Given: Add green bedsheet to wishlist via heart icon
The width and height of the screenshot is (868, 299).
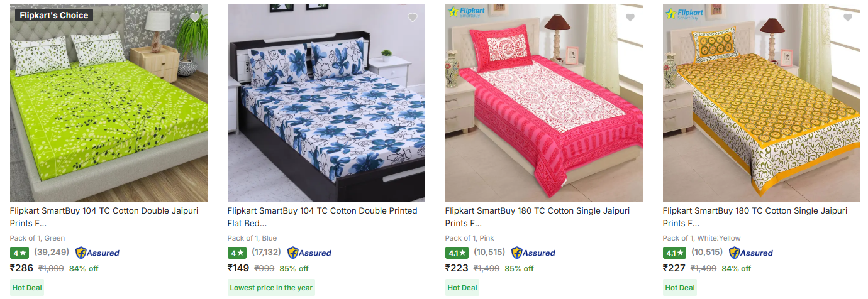Looking at the screenshot, I should click(x=195, y=17).
